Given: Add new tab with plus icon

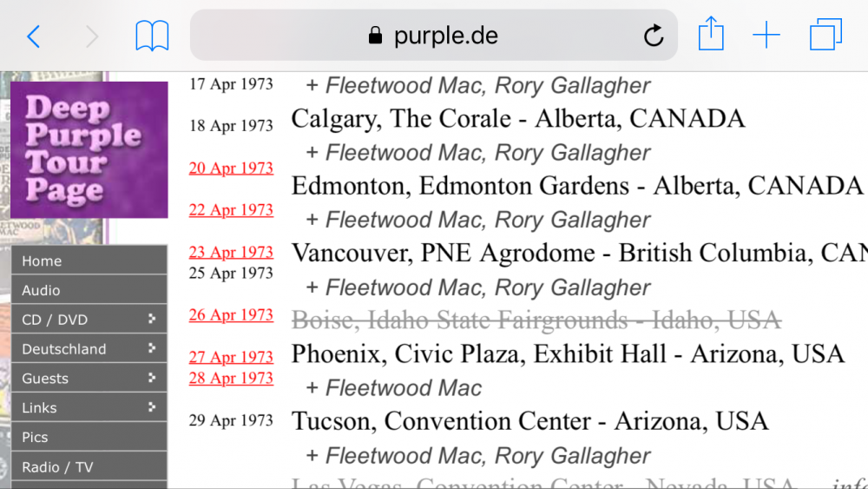Looking at the screenshot, I should coord(766,35).
